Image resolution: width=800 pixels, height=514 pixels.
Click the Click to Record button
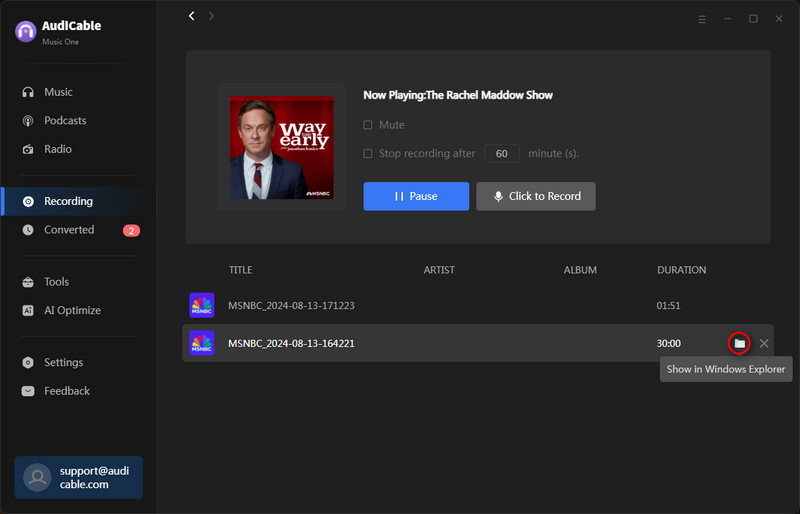(x=536, y=197)
